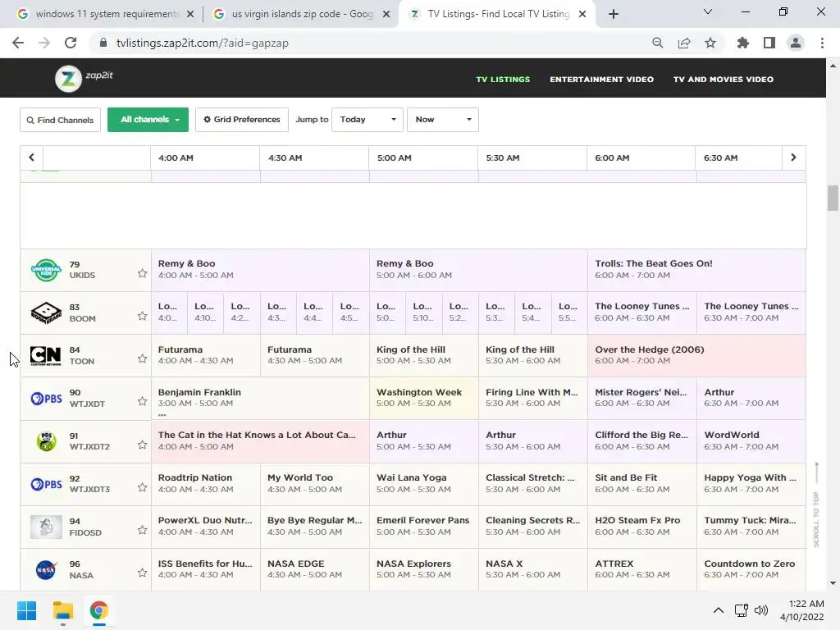This screenshot has height=630, width=840.
Task: Click the address bar URL
Action: pos(203,43)
